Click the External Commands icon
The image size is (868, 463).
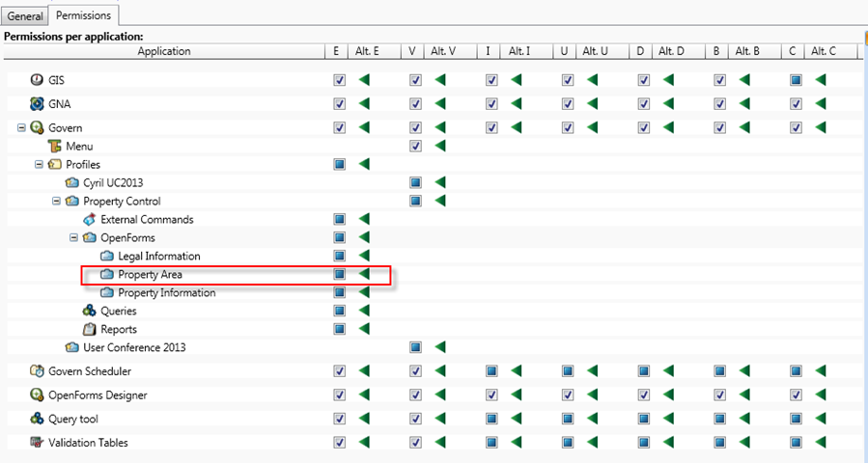90,219
